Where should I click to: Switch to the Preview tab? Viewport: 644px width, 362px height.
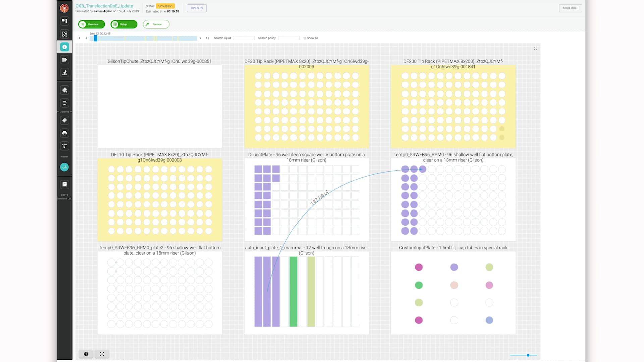point(156,24)
